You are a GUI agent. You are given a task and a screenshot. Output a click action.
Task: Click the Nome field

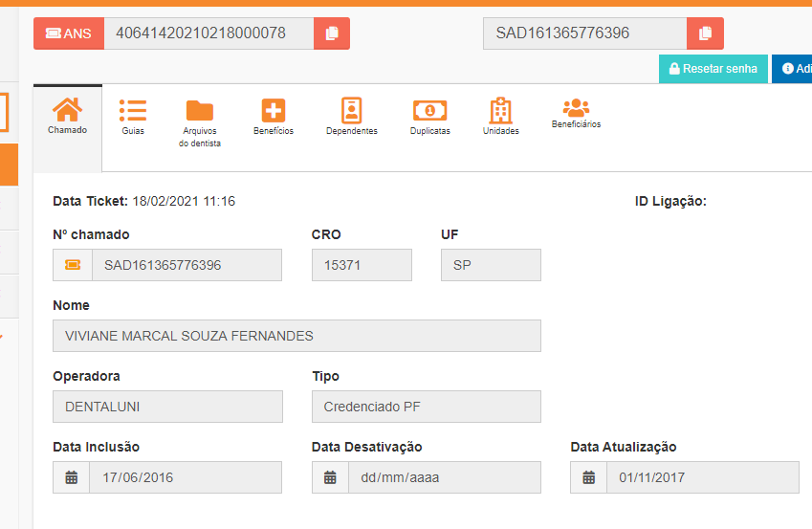(296, 336)
